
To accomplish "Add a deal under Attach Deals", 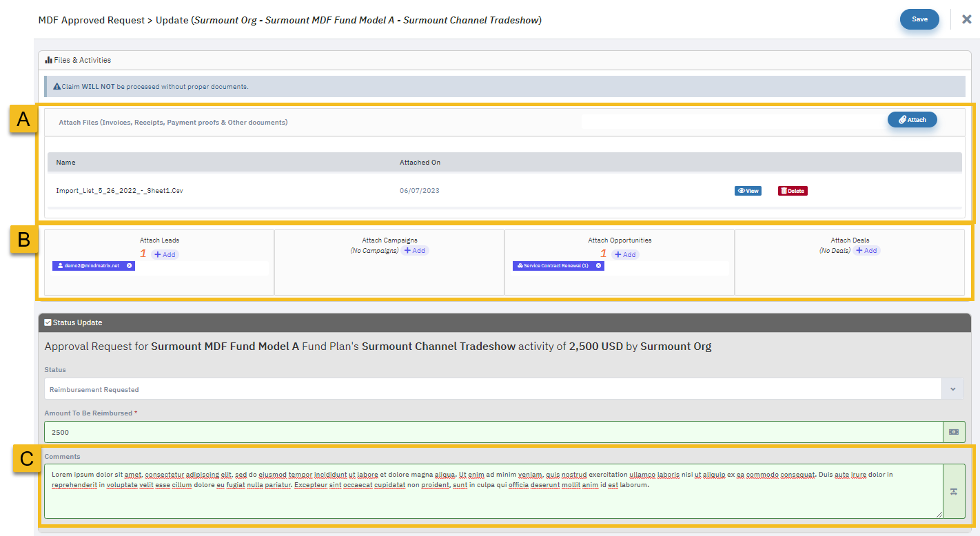I will click(x=867, y=251).
